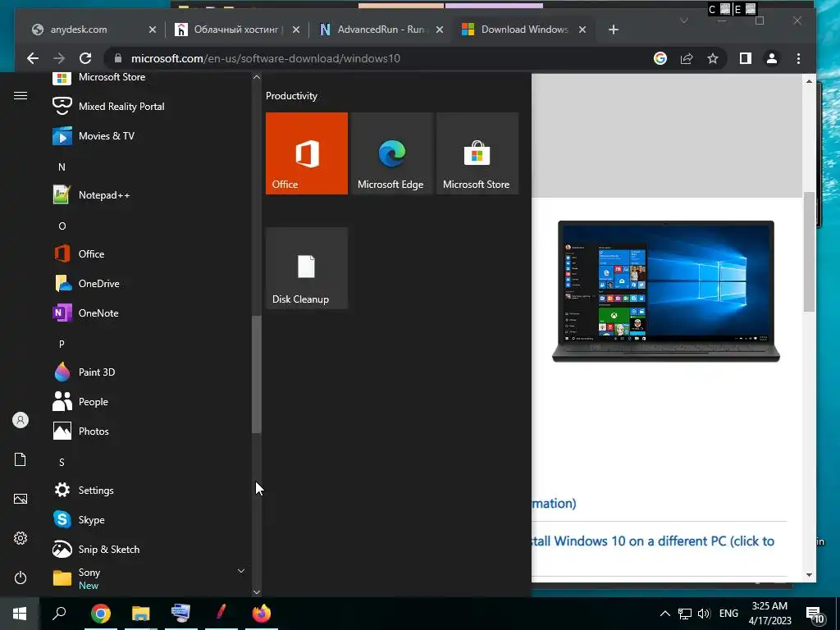Image resolution: width=840 pixels, height=630 pixels.
Task: Open taskbar Search
Action: (x=59, y=614)
